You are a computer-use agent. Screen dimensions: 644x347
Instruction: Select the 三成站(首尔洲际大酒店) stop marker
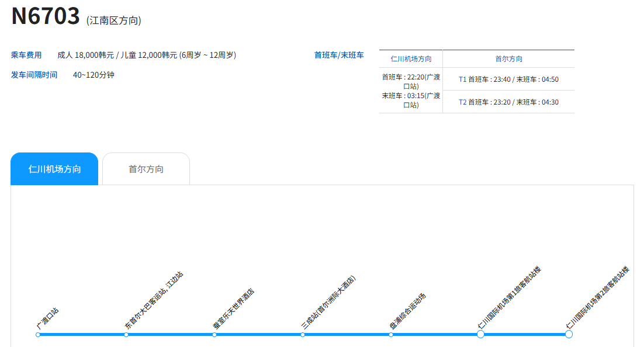(303, 335)
